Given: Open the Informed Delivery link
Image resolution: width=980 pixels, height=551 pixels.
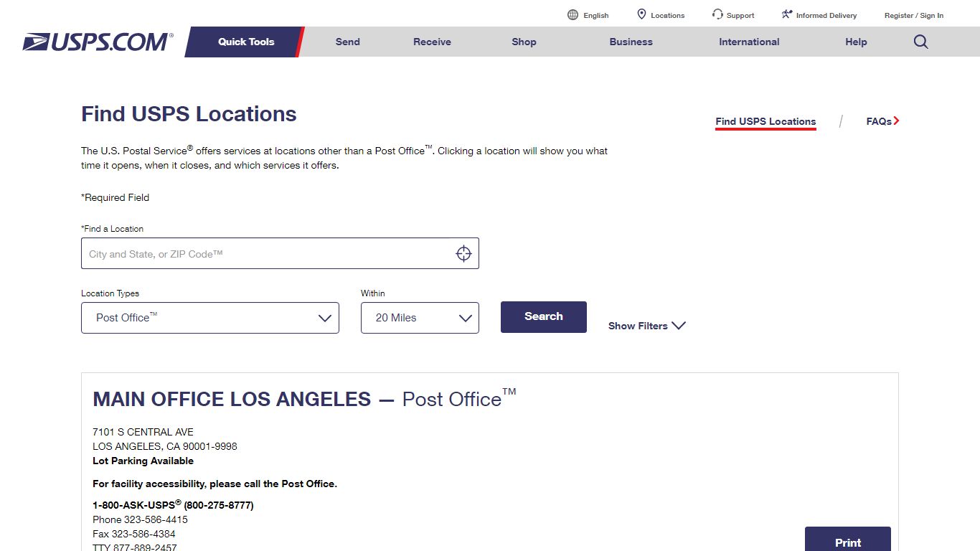Looking at the screenshot, I should click(x=826, y=15).
